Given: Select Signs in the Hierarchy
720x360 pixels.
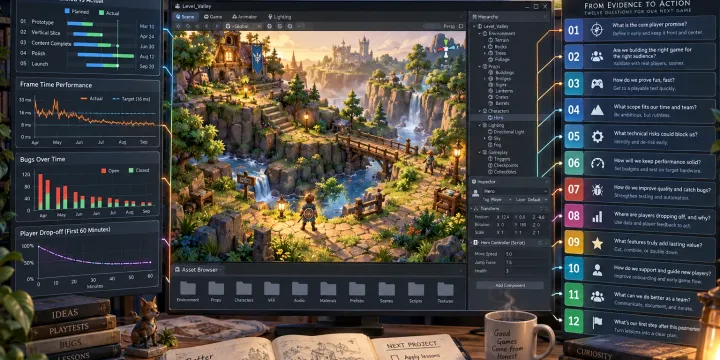Looking at the screenshot, I should 501,85.
